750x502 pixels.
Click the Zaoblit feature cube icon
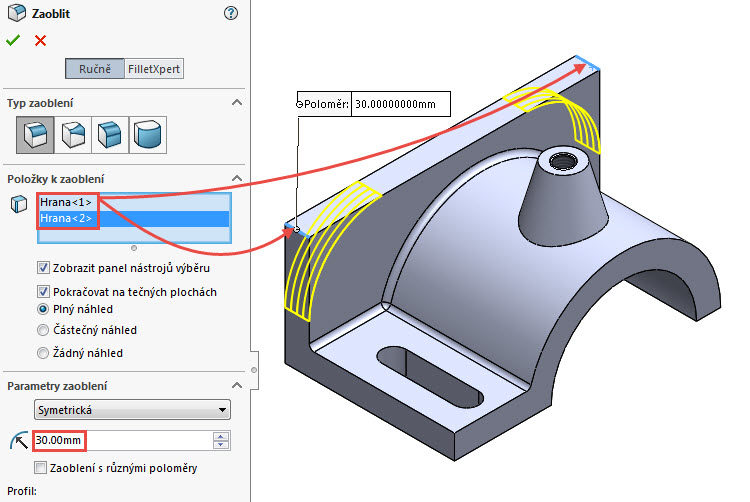(x=17, y=13)
